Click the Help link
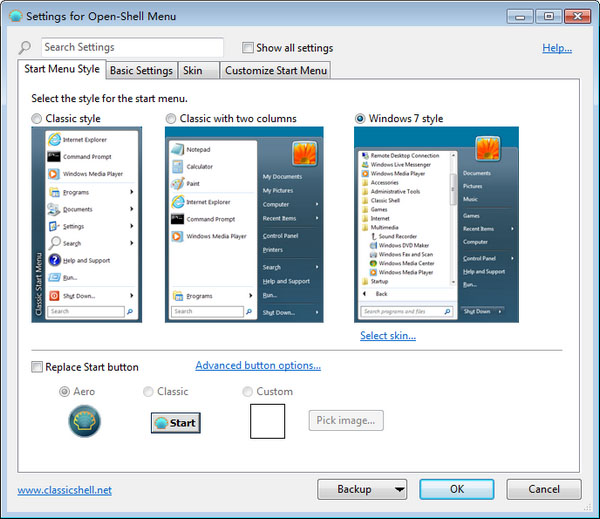The height and width of the screenshot is (519, 600). pos(557,48)
